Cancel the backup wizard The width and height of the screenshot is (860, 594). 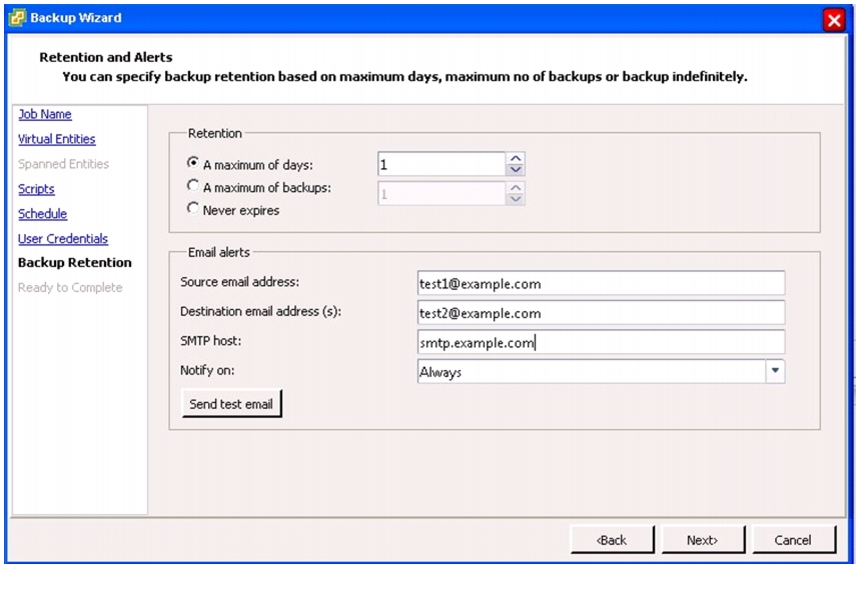(794, 540)
